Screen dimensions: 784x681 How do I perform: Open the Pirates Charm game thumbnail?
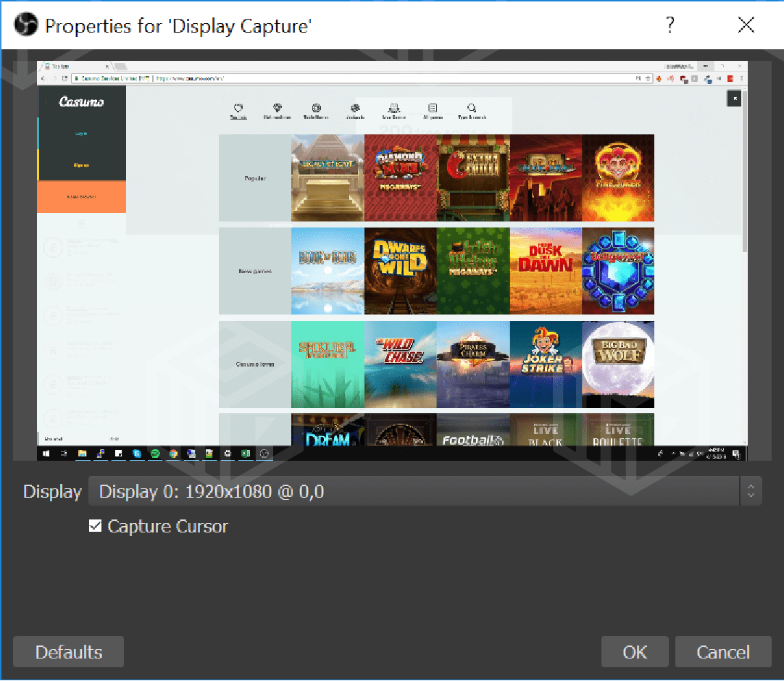click(473, 364)
